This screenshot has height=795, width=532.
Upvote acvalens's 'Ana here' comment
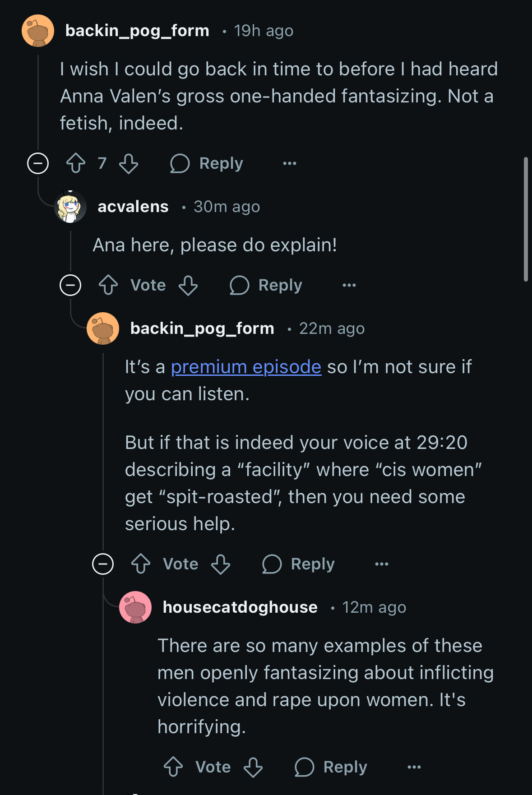click(108, 285)
